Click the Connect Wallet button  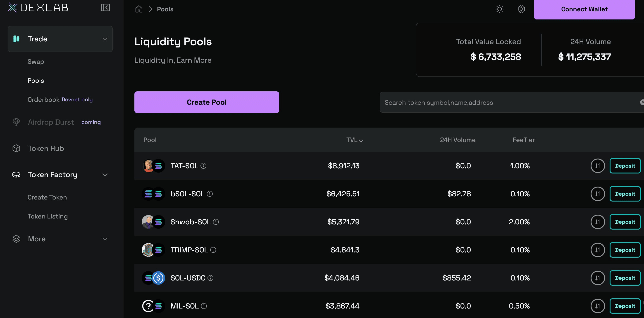coord(584,9)
